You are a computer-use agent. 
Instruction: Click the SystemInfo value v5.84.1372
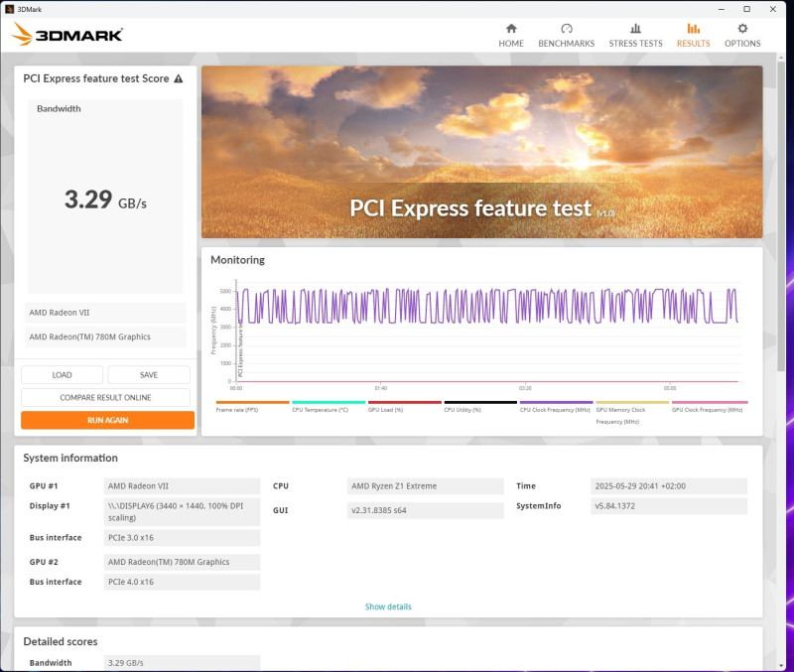tap(669, 506)
